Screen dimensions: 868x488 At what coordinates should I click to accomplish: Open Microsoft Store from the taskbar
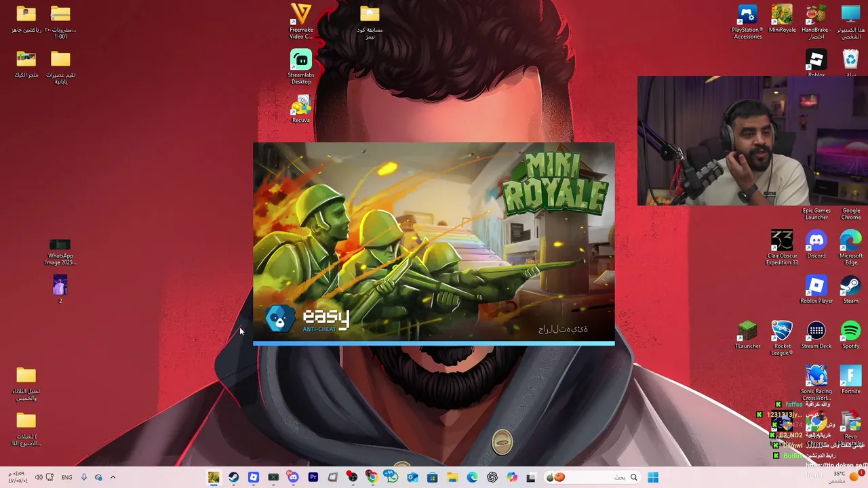(x=432, y=477)
